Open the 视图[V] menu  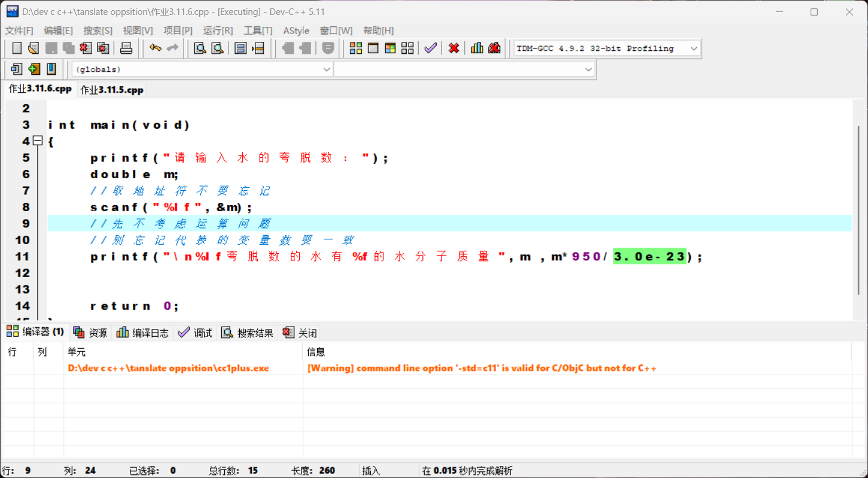click(138, 31)
